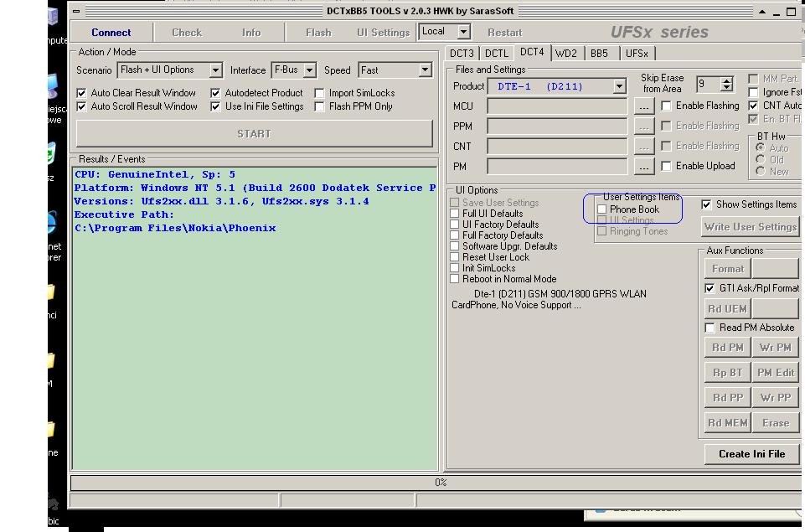Select the DCT4 tab

click(x=532, y=53)
